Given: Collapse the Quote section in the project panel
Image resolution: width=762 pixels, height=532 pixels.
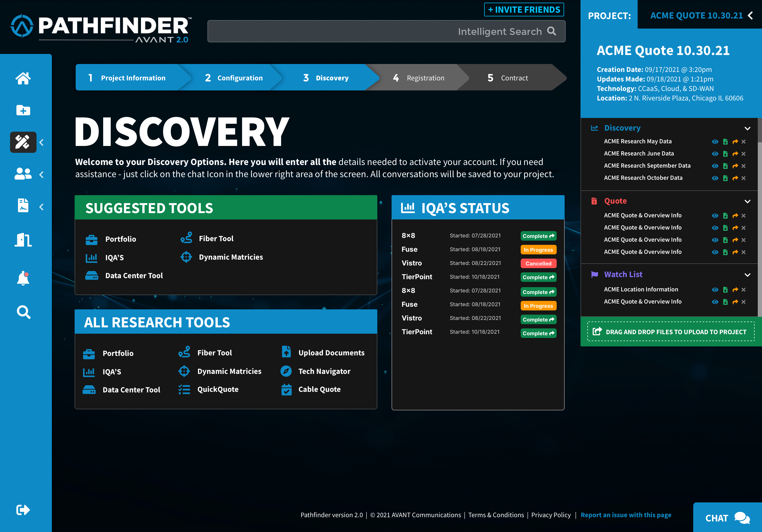Looking at the screenshot, I should pos(747,201).
